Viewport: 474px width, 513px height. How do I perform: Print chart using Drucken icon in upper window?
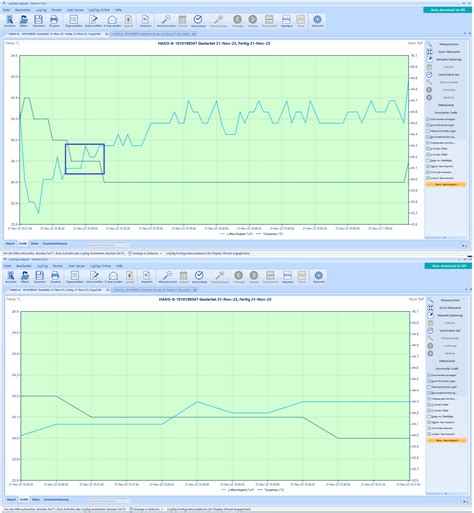coord(54,21)
